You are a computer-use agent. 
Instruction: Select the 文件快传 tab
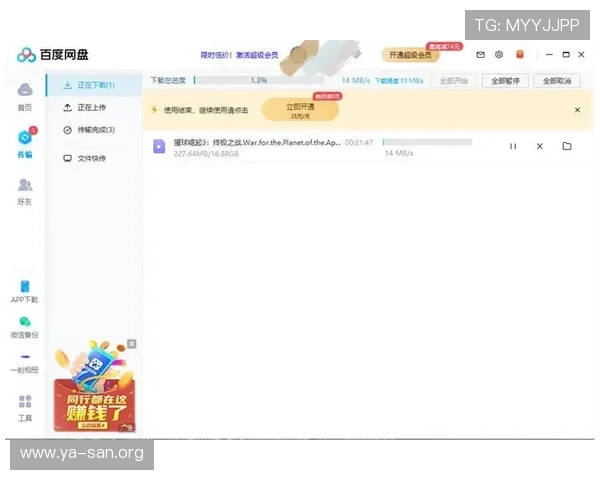[x=94, y=158]
